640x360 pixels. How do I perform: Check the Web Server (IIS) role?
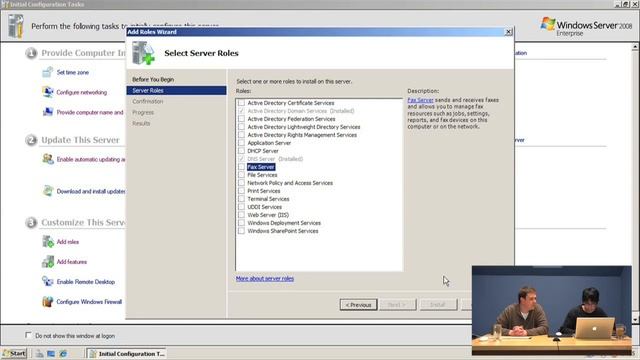pyautogui.click(x=241, y=215)
